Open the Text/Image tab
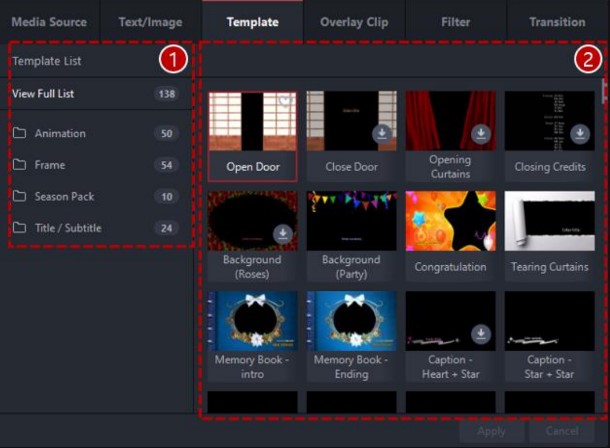Image resolution: width=610 pixels, height=448 pixels. pos(150,21)
